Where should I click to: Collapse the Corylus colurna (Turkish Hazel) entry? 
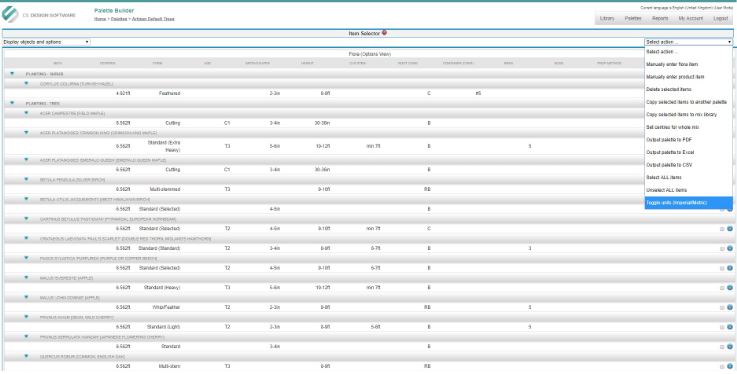pyautogui.click(x=26, y=83)
